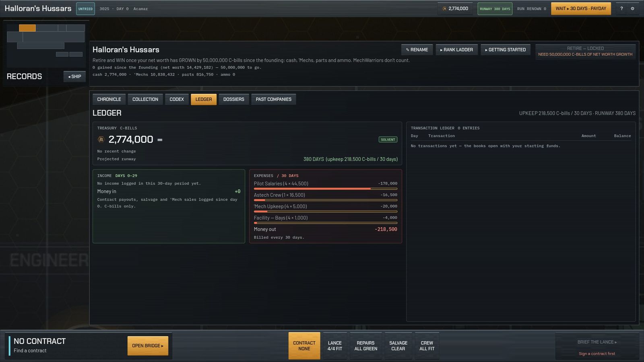This screenshot has height=362, width=644.
Task: Click the Day column header
Action: 415,136
